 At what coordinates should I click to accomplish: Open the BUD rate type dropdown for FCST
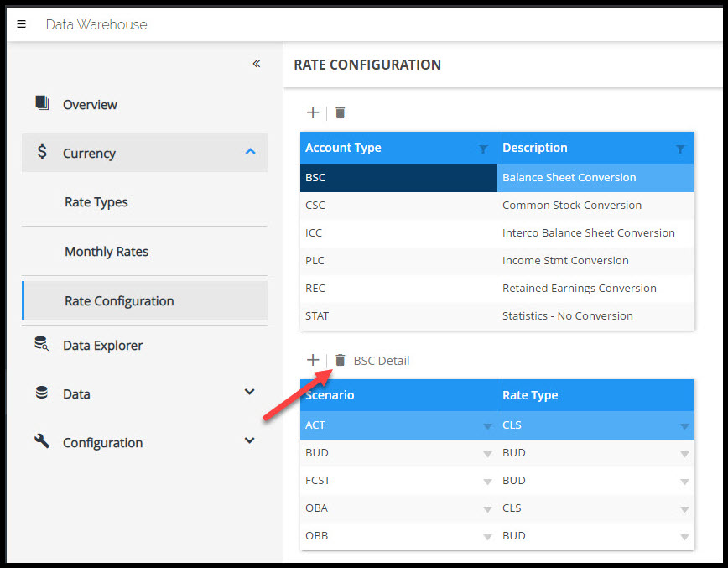[x=684, y=482]
